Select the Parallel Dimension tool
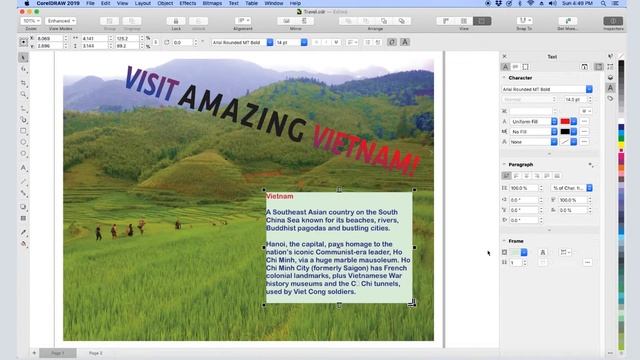Image resolution: width=640 pixels, height=360 pixels. (x=23, y=182)
